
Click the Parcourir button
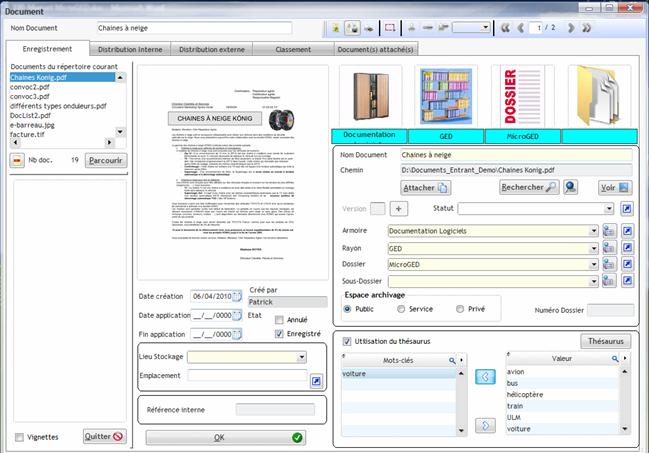pos(104,159)
